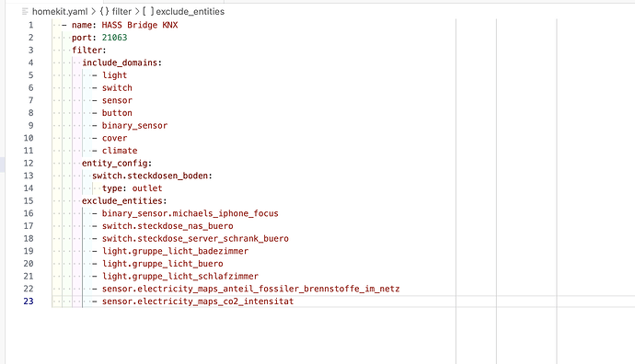The image size is (635, 364).
Task: Click 'light.gruppe_licht_schlafzimmer' entry
Action: click(x=180, y=276)
